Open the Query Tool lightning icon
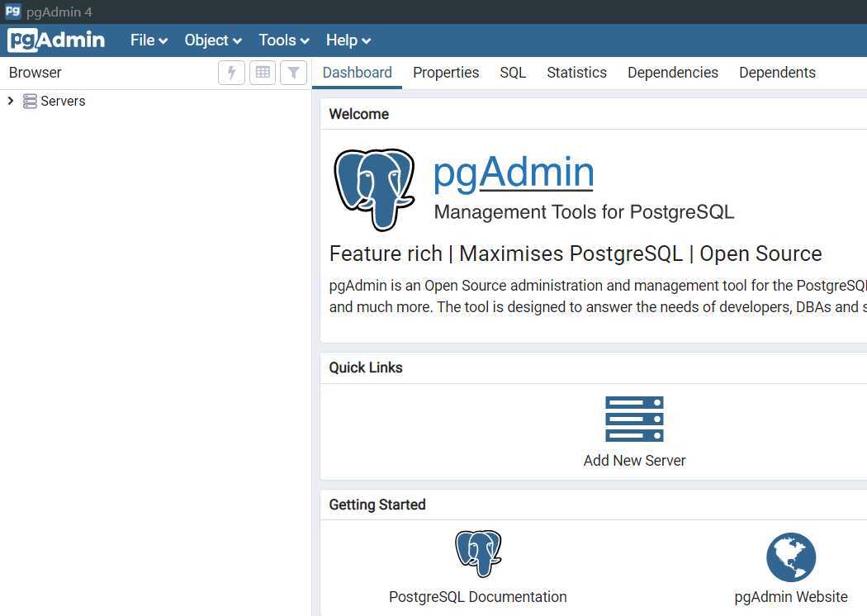867x616 pixels. pos(232,73)
